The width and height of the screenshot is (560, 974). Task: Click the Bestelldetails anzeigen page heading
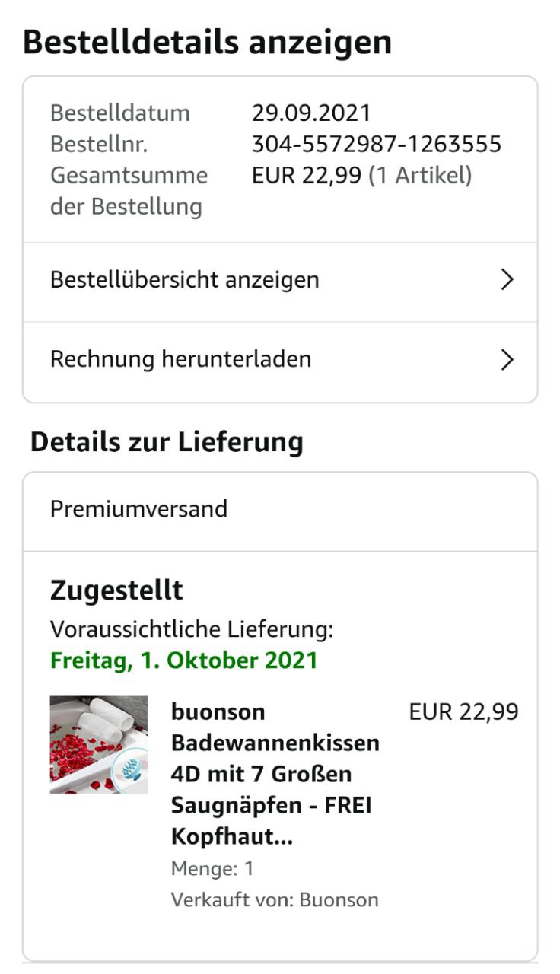click(x=207, y=43)
